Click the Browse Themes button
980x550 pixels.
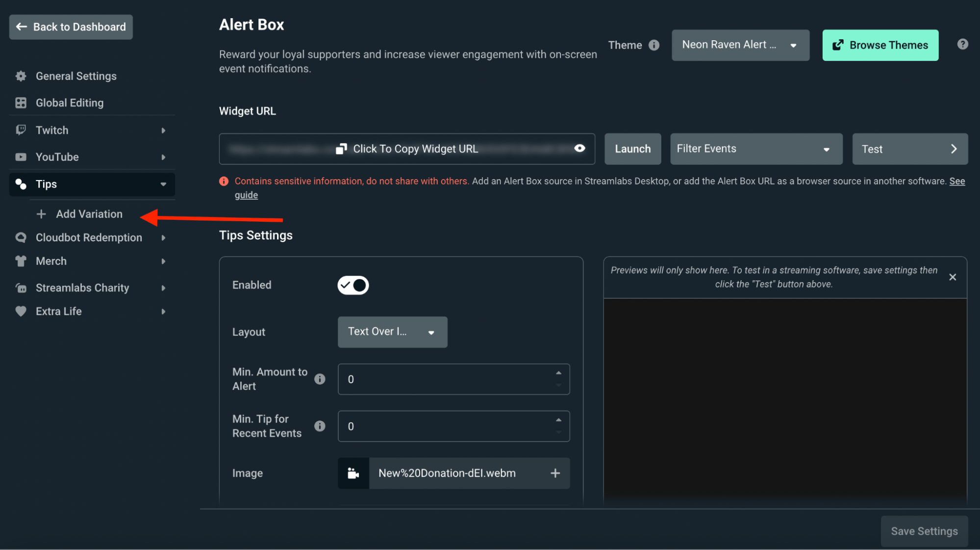tap(880, 45)
